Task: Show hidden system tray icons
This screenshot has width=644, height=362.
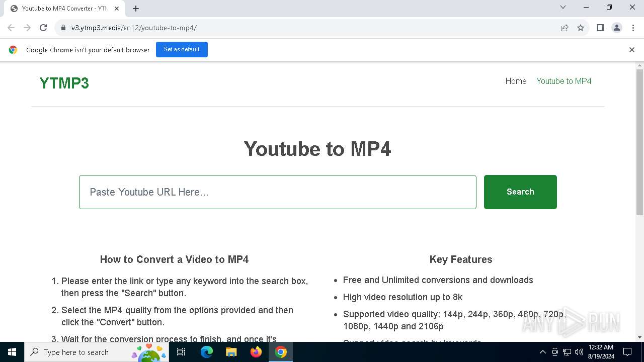Action: [x=542, y=352]
